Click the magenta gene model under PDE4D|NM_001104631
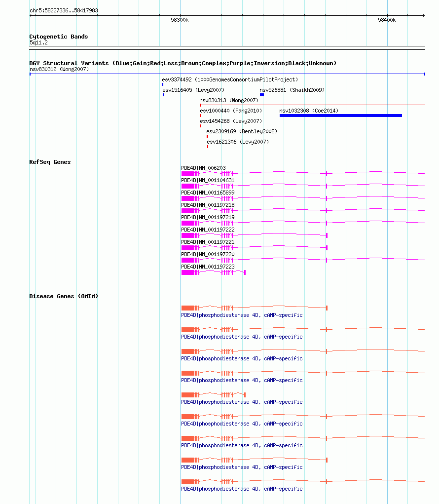Viewport: 439px width, 504px height. [303, 186]
